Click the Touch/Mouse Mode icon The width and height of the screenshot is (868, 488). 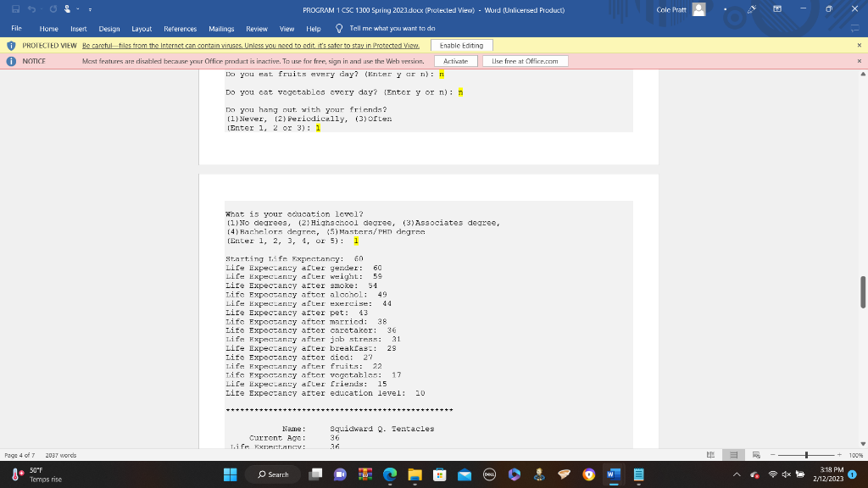coord(68,9)
